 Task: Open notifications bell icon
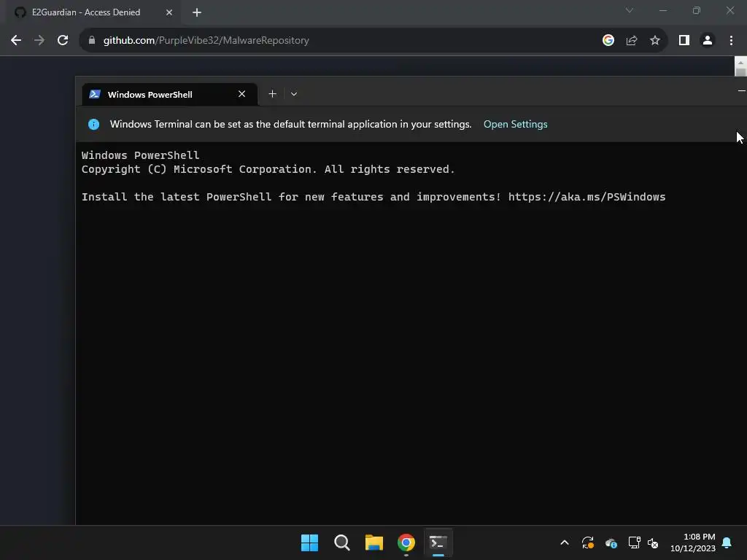727,542
